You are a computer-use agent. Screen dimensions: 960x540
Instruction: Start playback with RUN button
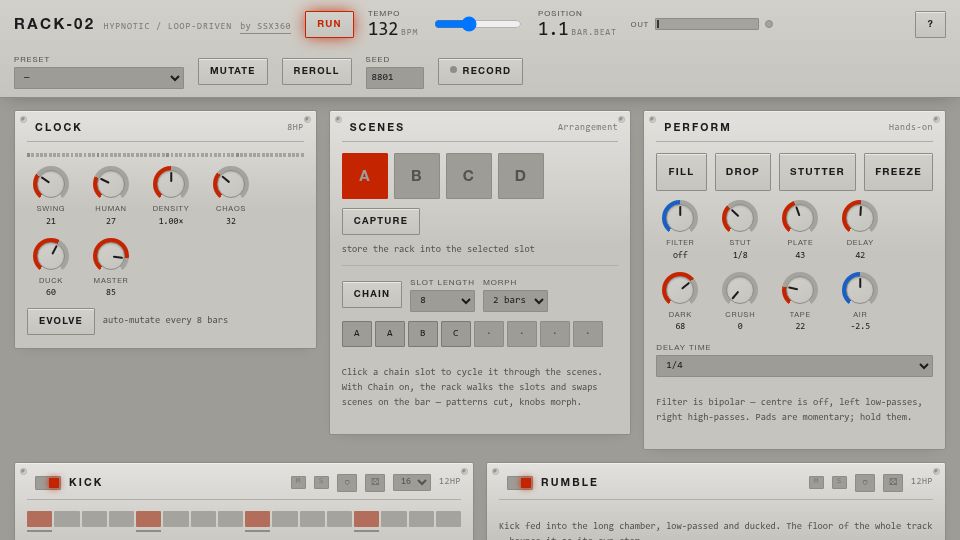pos(329,24)
